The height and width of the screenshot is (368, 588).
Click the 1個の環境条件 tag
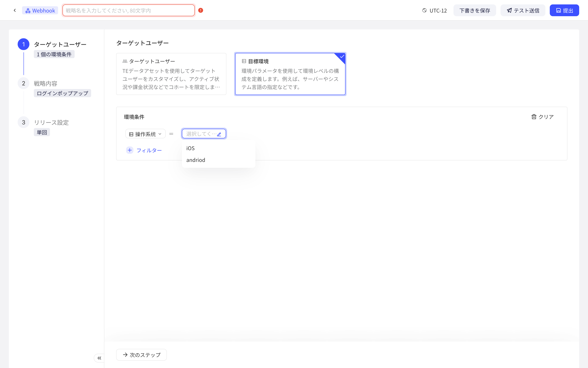[x=54, y=54]
